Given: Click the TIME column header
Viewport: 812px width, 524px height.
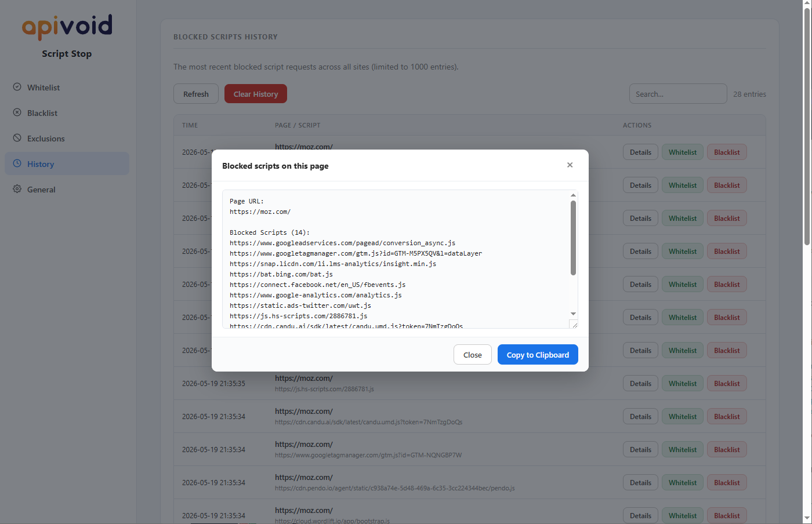Looking at the screenshot, I should coord(190,125).
